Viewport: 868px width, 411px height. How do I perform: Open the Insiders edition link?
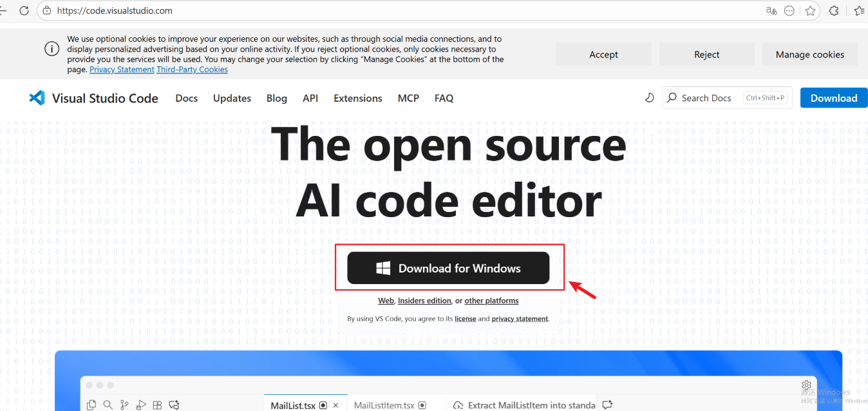point(424,301)
